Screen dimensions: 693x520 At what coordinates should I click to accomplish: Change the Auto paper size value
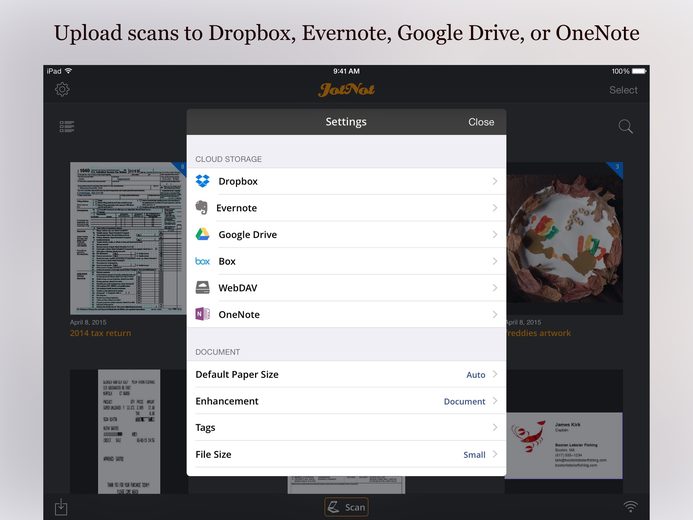(476, 375)
